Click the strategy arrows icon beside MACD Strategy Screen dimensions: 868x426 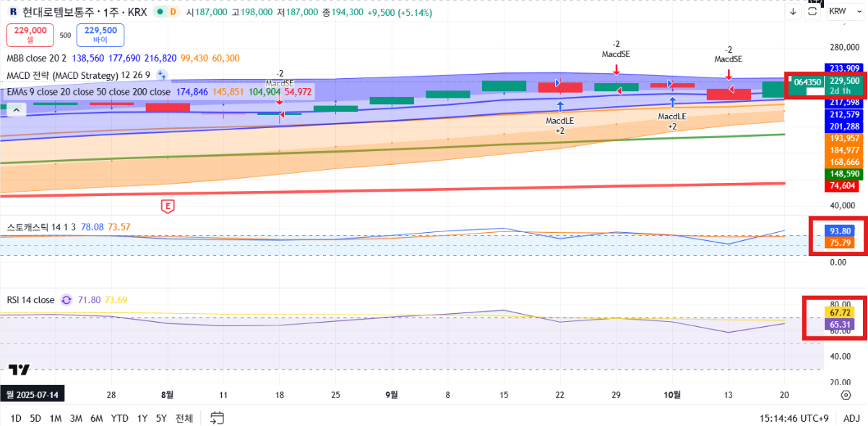[162, 75]
